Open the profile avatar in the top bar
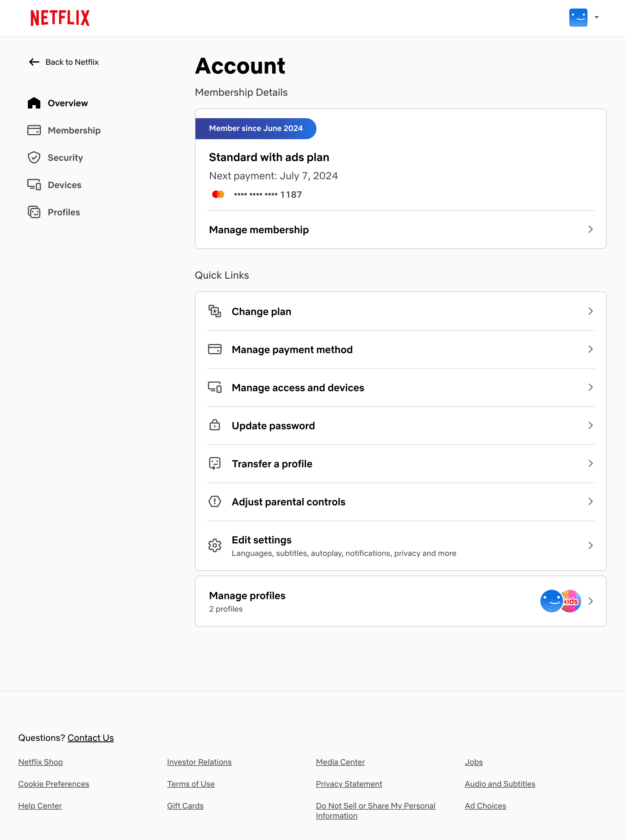The width and height of the screenshot is (625, 840). [x=578, y=17]
